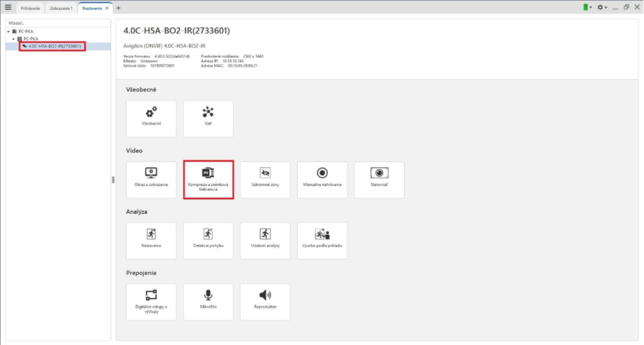Open Manuálne nahrávanie settings
Viewport: 644px width, 345px height.
click(322, 180)
